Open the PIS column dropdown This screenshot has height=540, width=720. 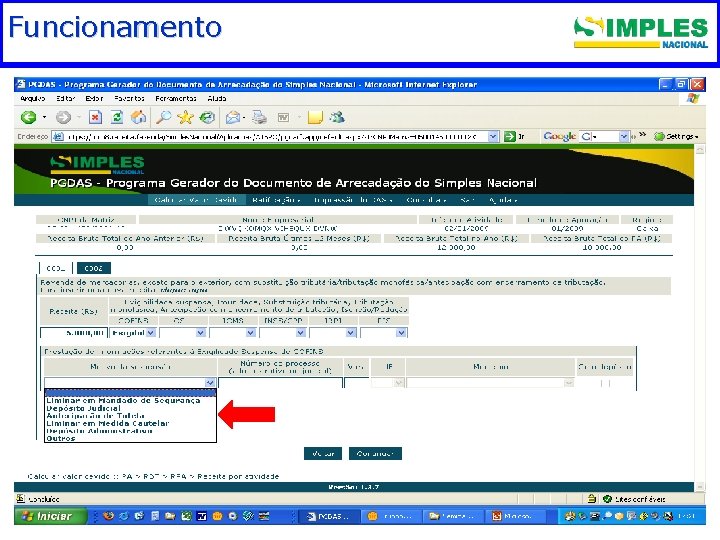401,332
